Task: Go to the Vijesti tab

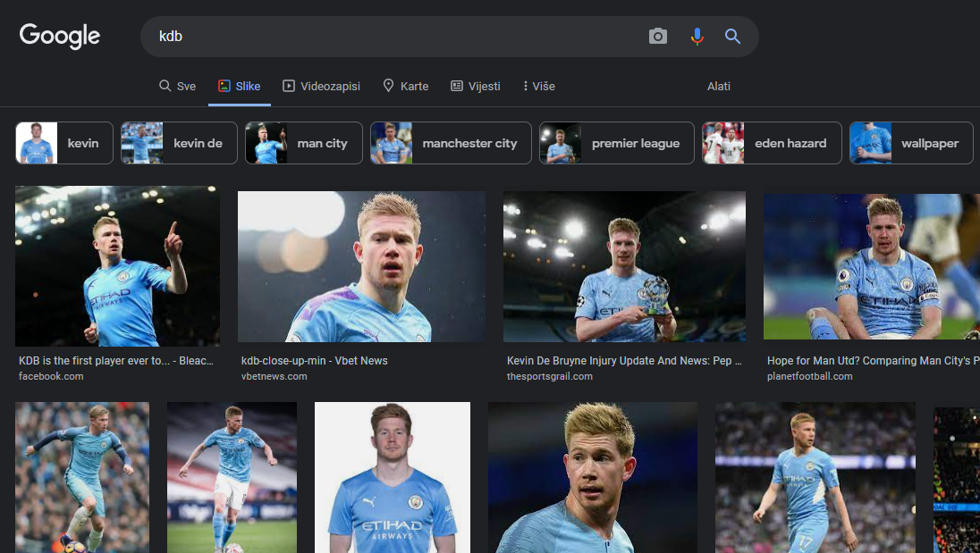Action: coord(476,86)
